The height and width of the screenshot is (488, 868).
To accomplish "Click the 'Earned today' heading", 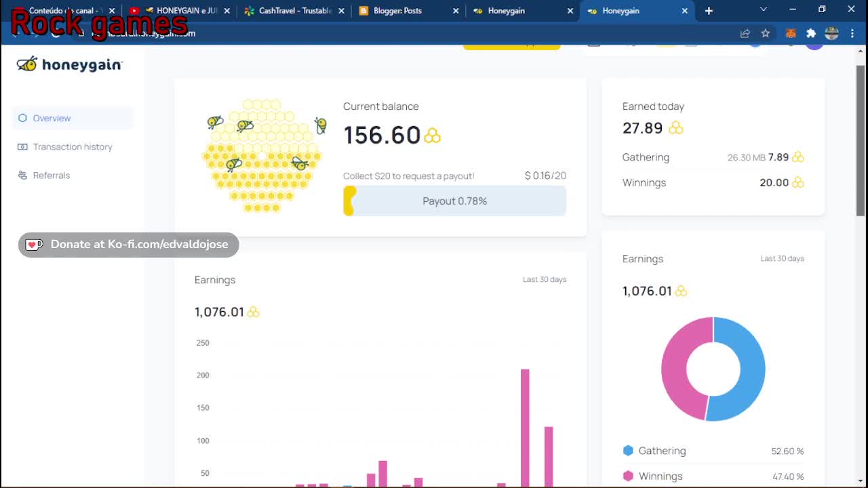I will point(653,106).
